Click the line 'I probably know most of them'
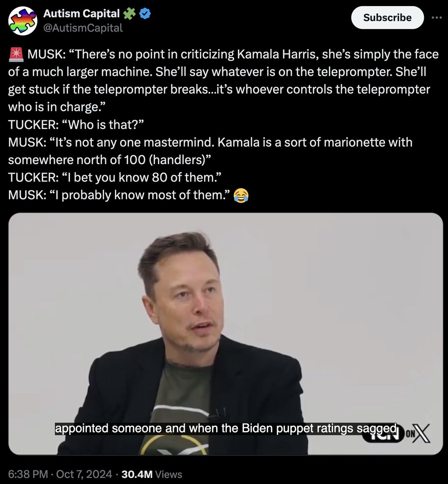This screenshot has width=448, height=484. click(120, 195)
